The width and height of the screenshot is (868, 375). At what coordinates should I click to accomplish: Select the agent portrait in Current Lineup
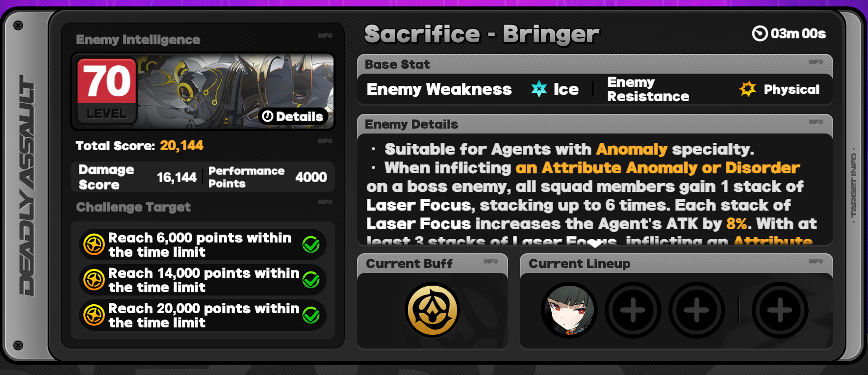569,310
